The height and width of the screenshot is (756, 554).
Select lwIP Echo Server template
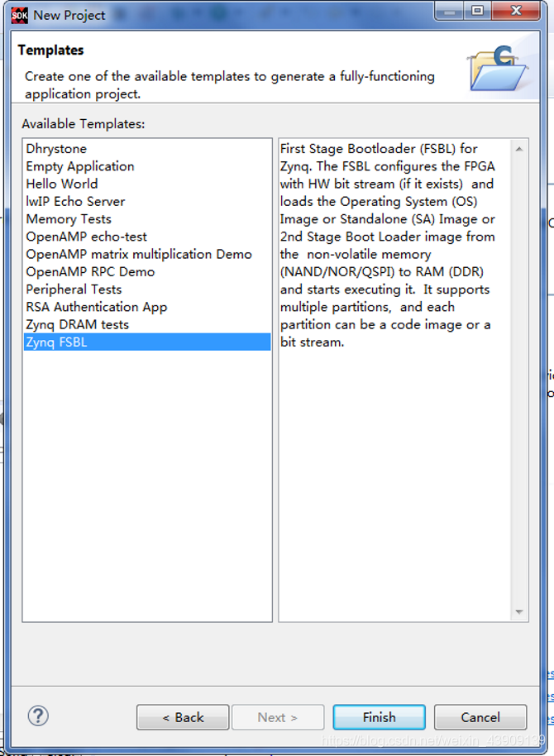coord(76,202)
